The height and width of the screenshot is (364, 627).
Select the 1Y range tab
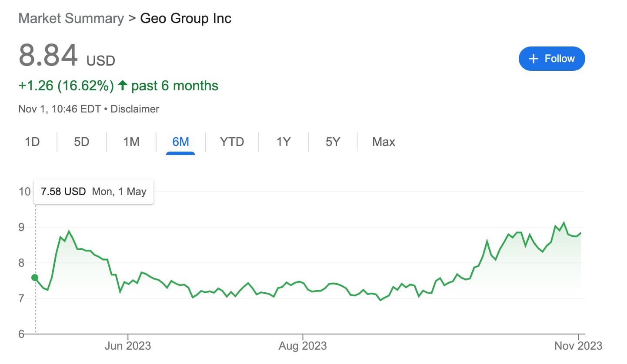(283, 142)
